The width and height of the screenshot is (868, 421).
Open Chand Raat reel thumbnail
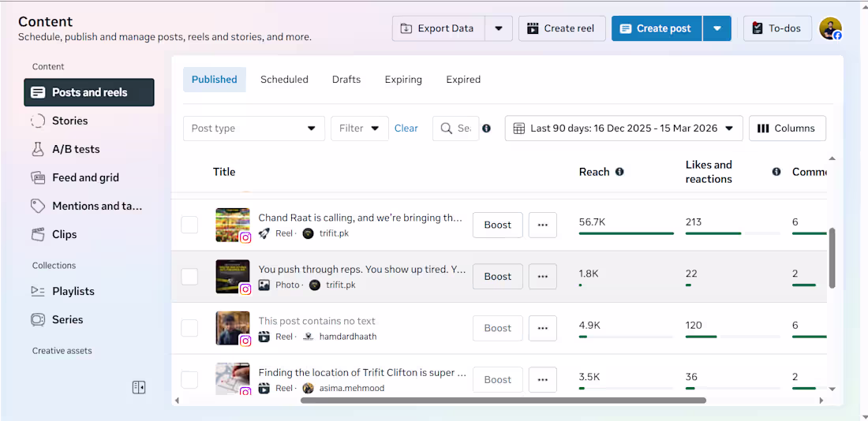tap(233, 225)
